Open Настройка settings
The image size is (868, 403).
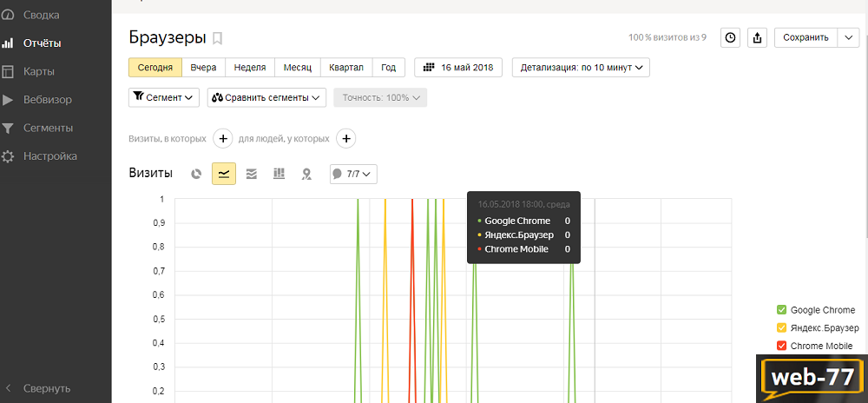point(50,156)
